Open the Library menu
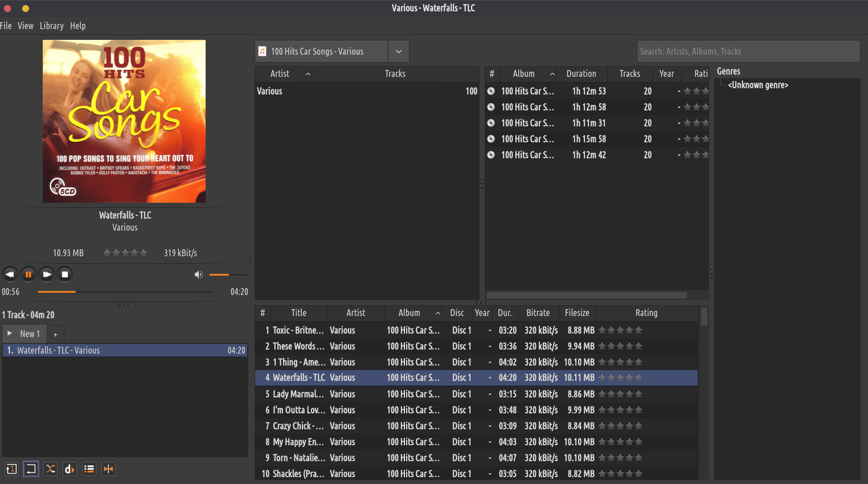The height and width of the screenshot is (484, 868). pyautogui.click(x=52, y=26)
